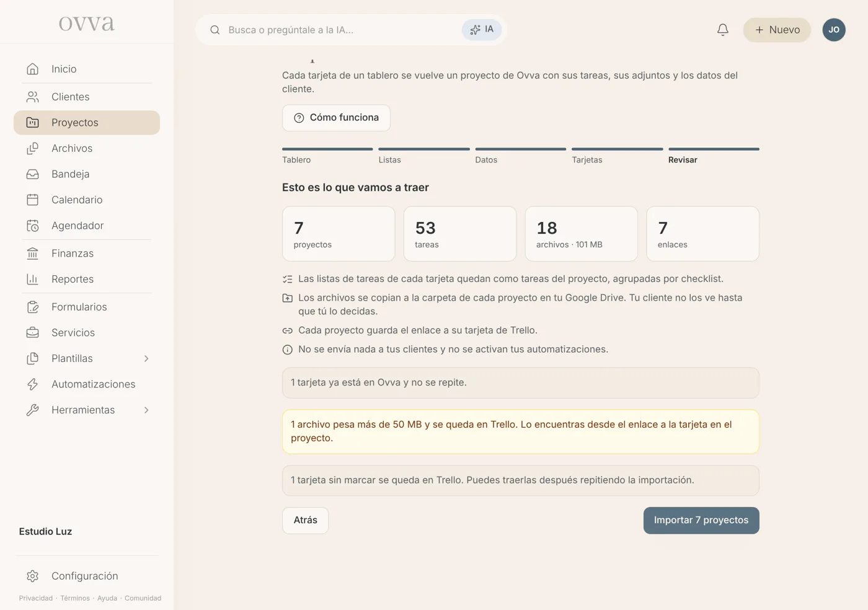Click the ovva logo
Screen dimensions: 868x610
[x=87, y=23]
